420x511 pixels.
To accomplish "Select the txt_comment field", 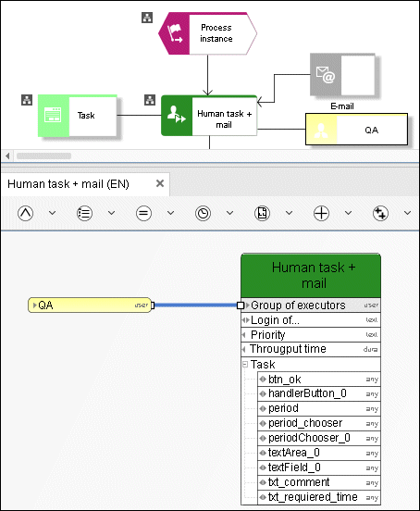I will tap(319, 482).
